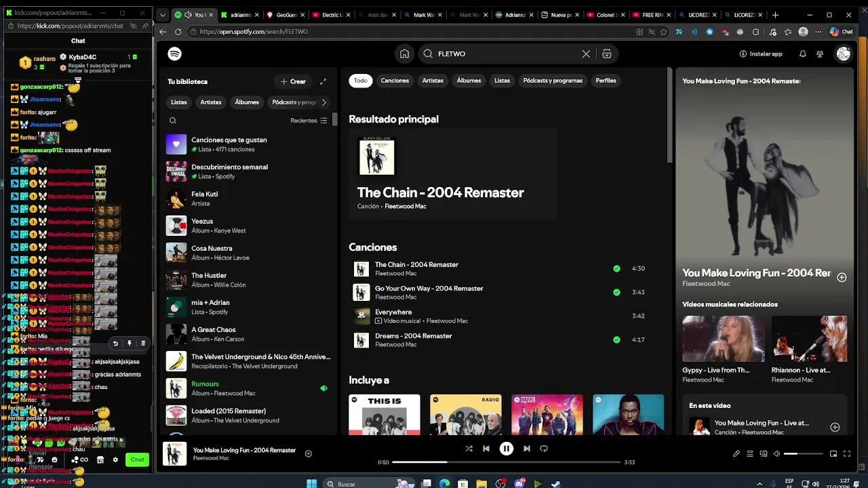The width and height of the screenshot is (868, 488).
Task: Mute the Spotify volume
Action: 776,453
